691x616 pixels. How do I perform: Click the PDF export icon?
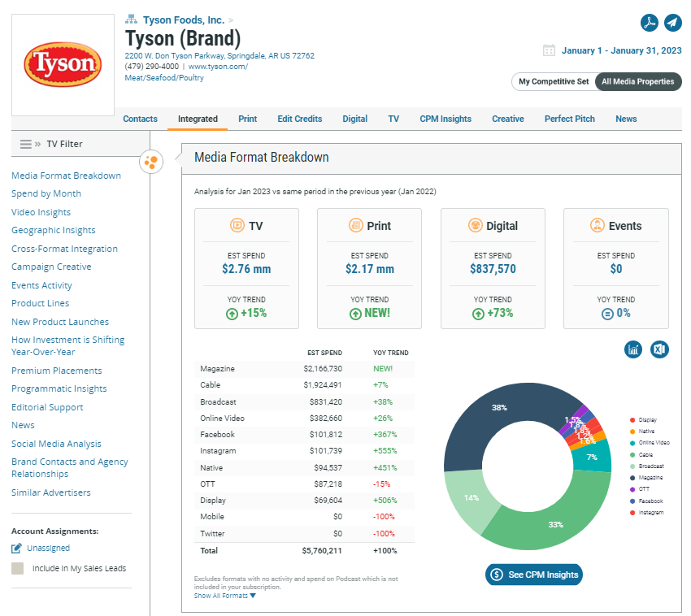[x=650, y=23]
